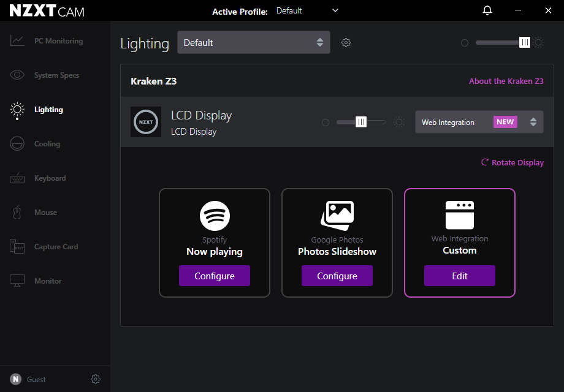Click the Rotate Display arrow icon
564x392 pixels.
point(485,162)
